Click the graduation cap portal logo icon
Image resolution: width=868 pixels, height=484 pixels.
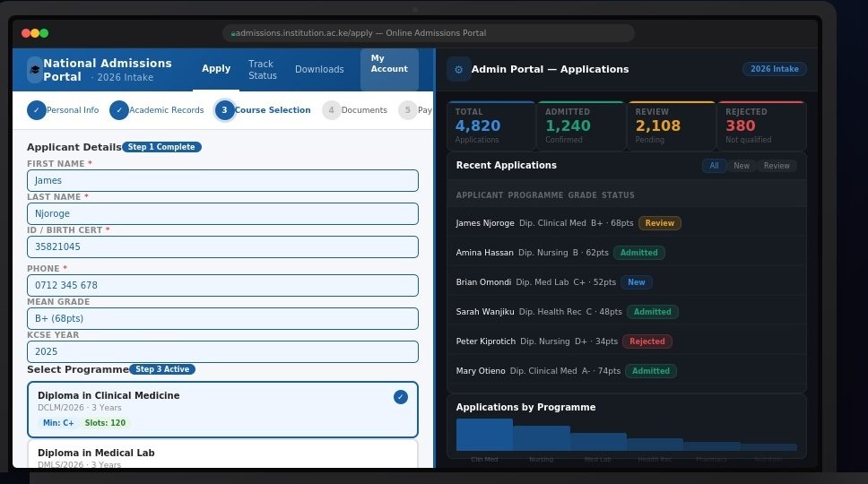coord(35,69)
